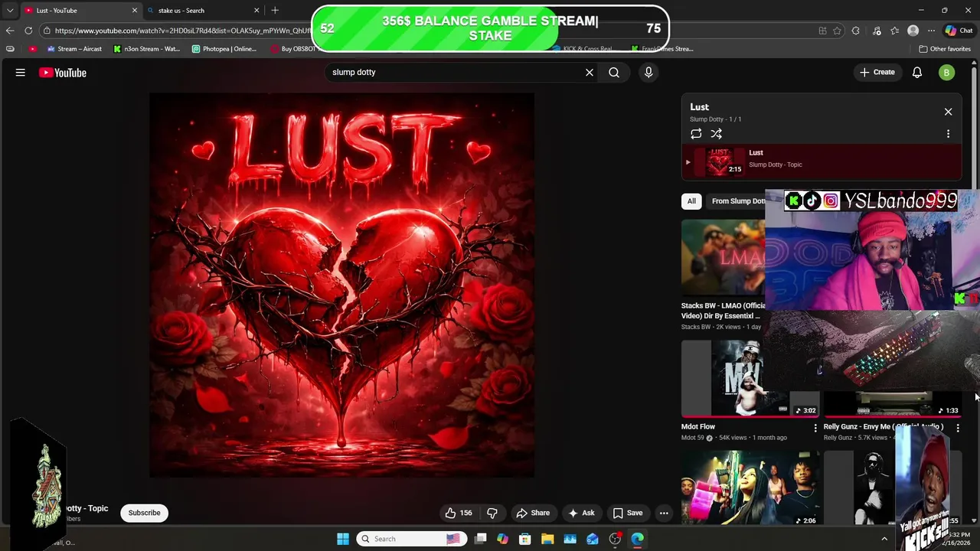980x551 pixels.
Task: Open 'Stream – Aircast' bookmark
Action: tap(74, 49)
